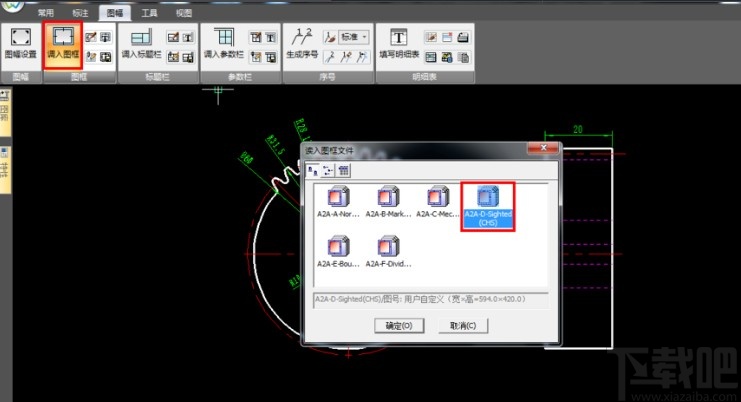Close the 读入图框文件 dialog

(x=543, y=148)
